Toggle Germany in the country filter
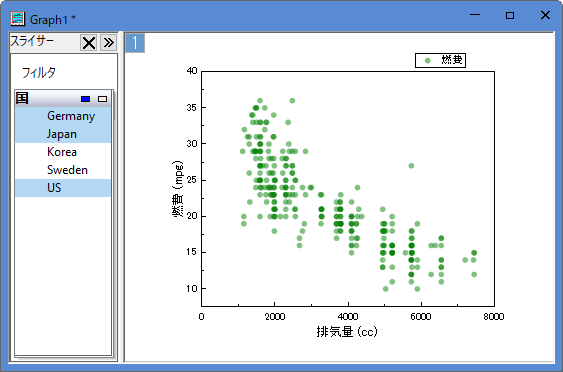The width and height of the screenshot is (563, 372). [x=63, y=116]
